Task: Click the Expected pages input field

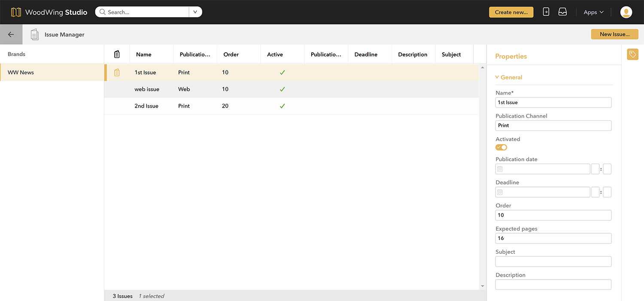Action: (553, 238)
